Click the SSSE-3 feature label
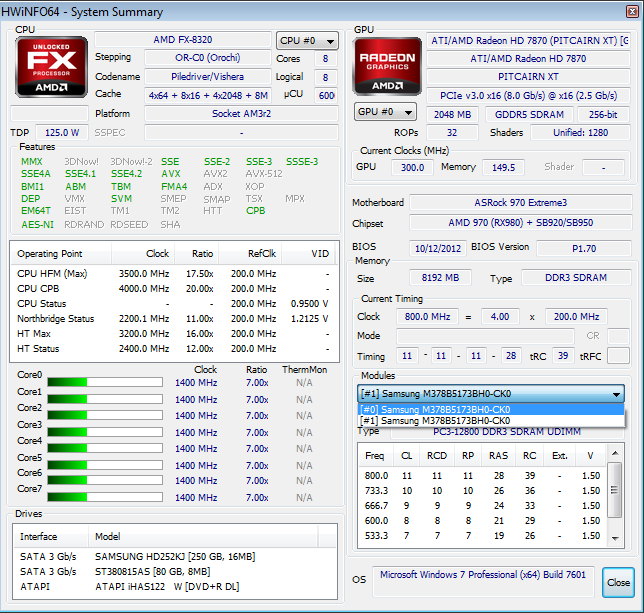644x613 pixels. coord(302,162)
